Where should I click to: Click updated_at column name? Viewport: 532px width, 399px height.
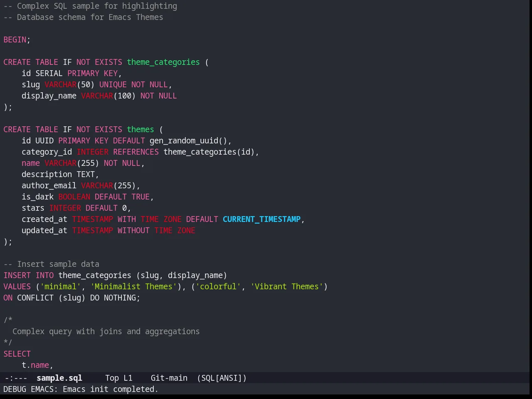coord(44,230)
